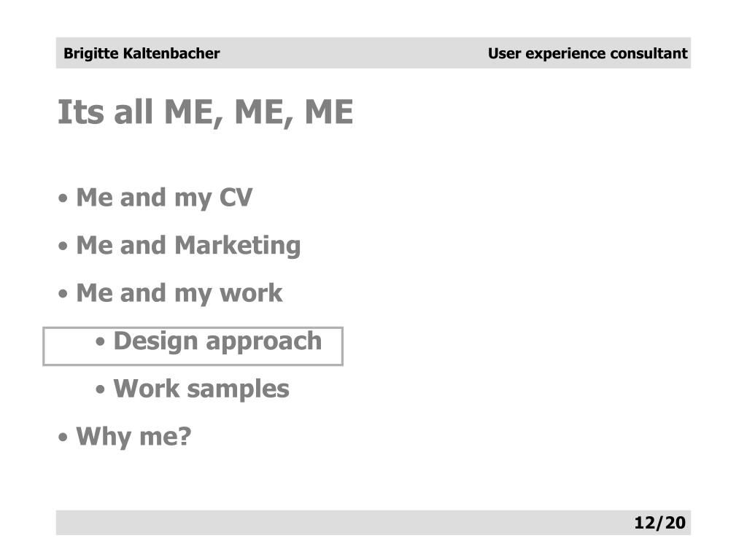Click the word Its in slide title
The height and width of the screenshot is (560, 747).
click(81, 112)
